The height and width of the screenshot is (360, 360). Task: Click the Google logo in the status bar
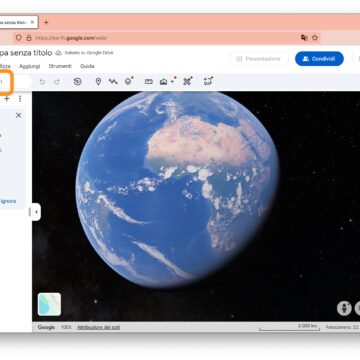coord(46,327)
